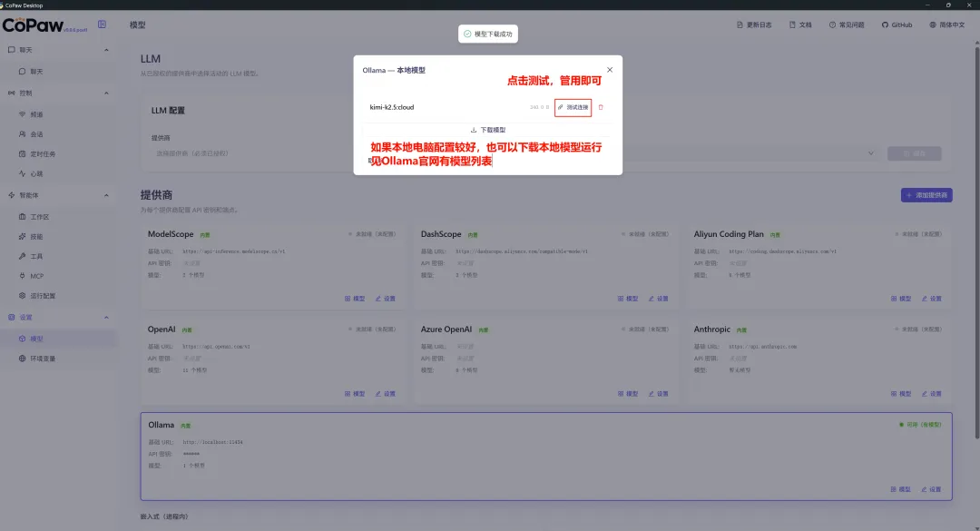Open the GitHub link in top bar
The image size is (980, 531).
[897, 25]
